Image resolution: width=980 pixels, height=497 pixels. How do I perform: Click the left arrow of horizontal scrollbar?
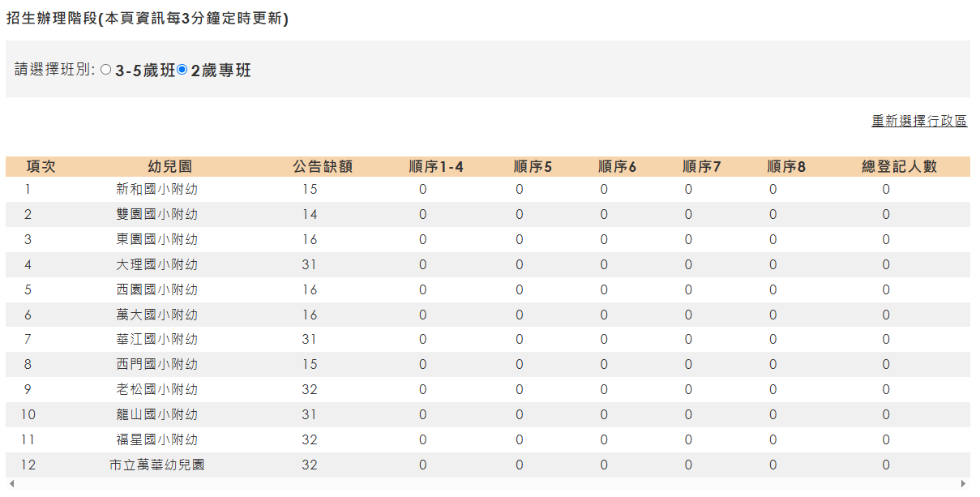11,483
